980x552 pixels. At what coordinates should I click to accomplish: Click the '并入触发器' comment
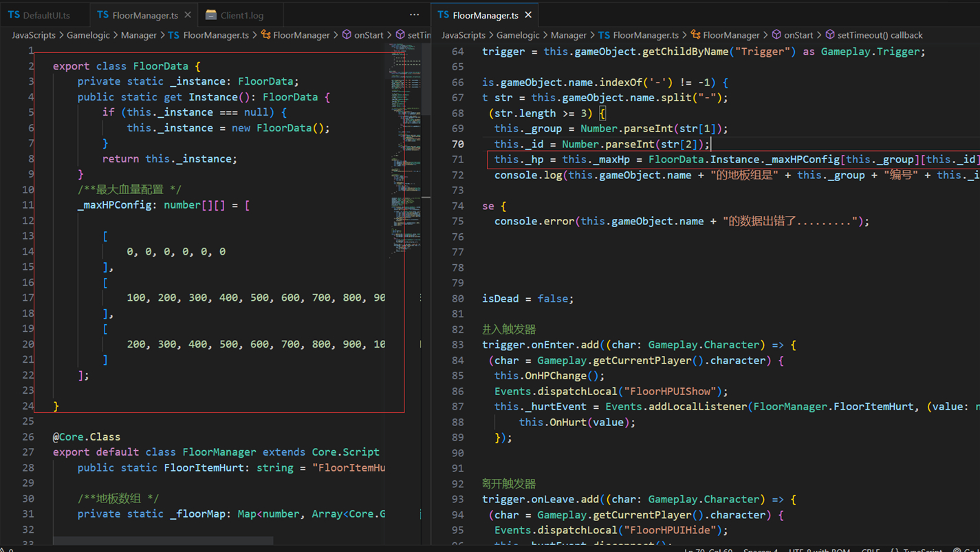(x=509, y=329)
